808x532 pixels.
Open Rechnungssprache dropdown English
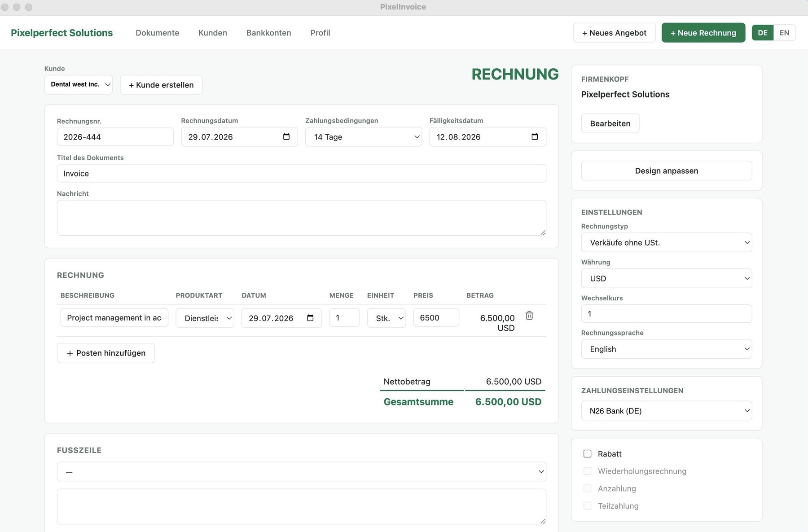pyautogui.click(x=667, y=349)
